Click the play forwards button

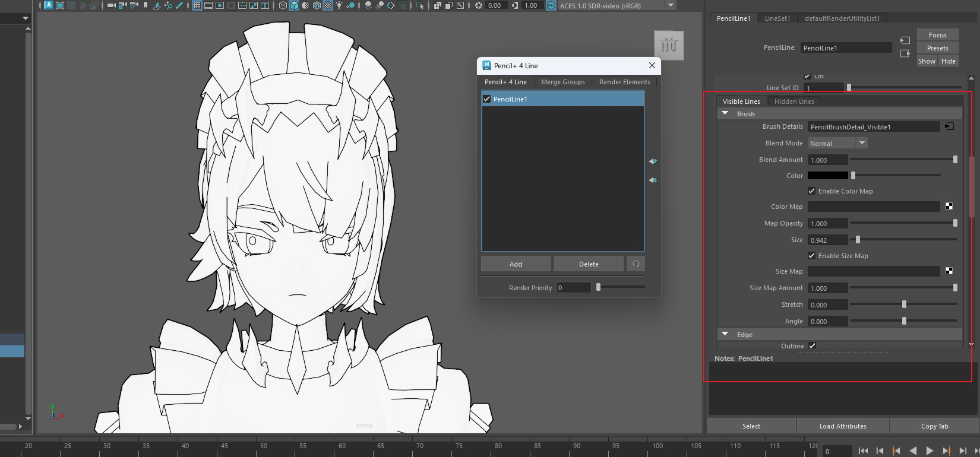930,451
